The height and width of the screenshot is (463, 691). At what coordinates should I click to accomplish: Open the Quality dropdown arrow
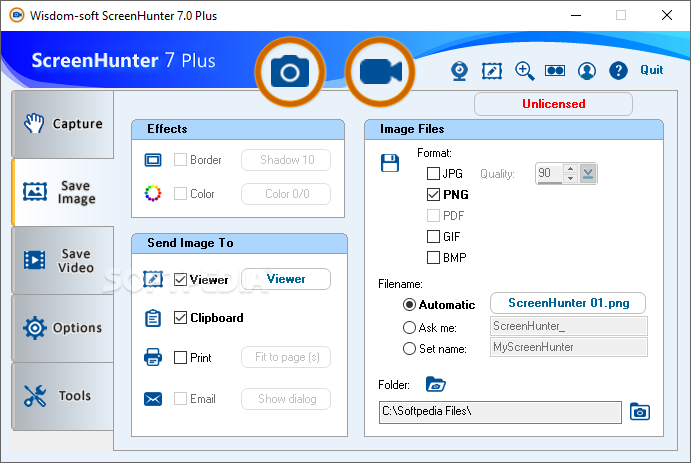tap(588, 173)
